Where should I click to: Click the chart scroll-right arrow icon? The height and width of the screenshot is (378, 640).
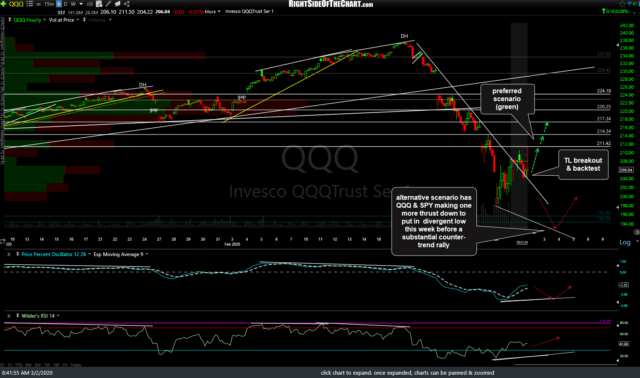(636, 232)
